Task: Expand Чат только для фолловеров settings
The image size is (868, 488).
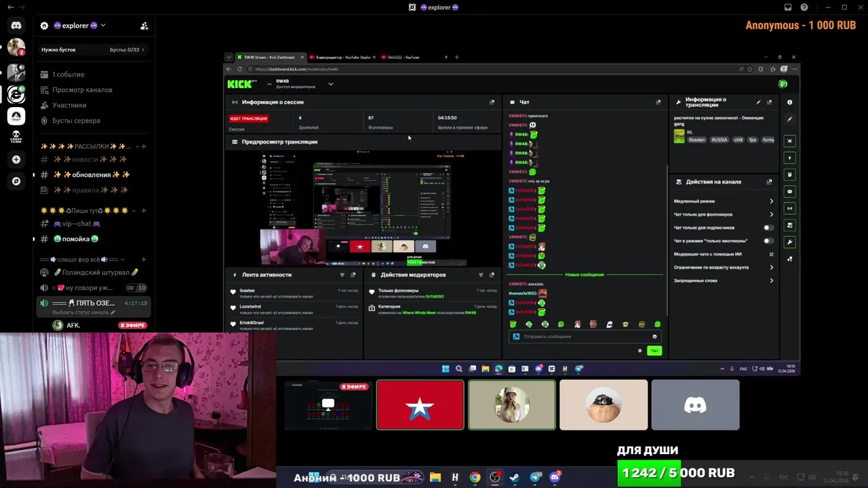Action: 771,214
